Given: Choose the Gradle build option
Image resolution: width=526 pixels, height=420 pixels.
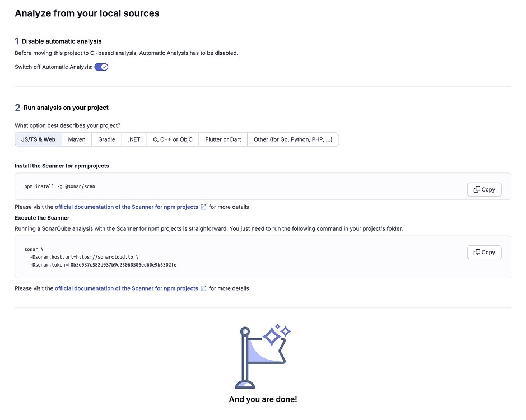Looking at the screenshot, I should pyautogui.click(x=106, y=139).
